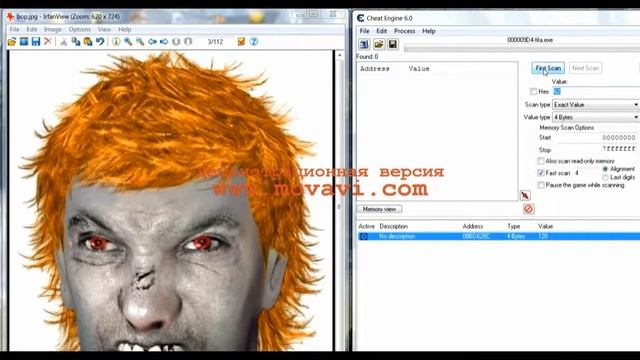The width and height of the screenshot is (640, 360).
Task: Toggle Active box of address list entry
Action: (364, 236)
